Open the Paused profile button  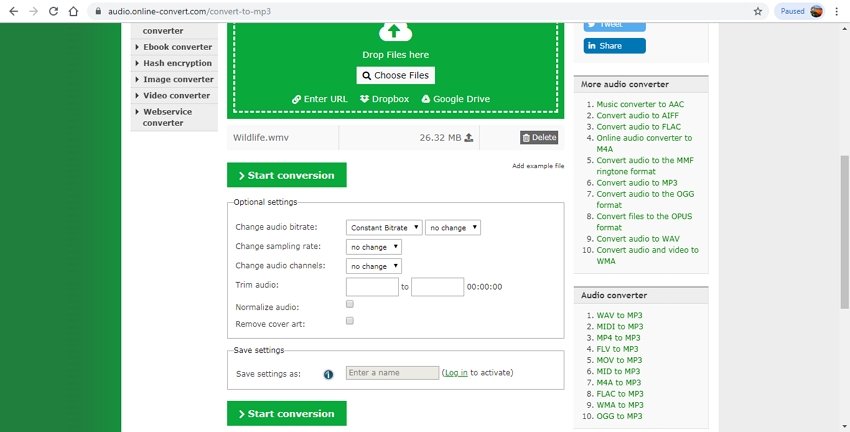800,11
